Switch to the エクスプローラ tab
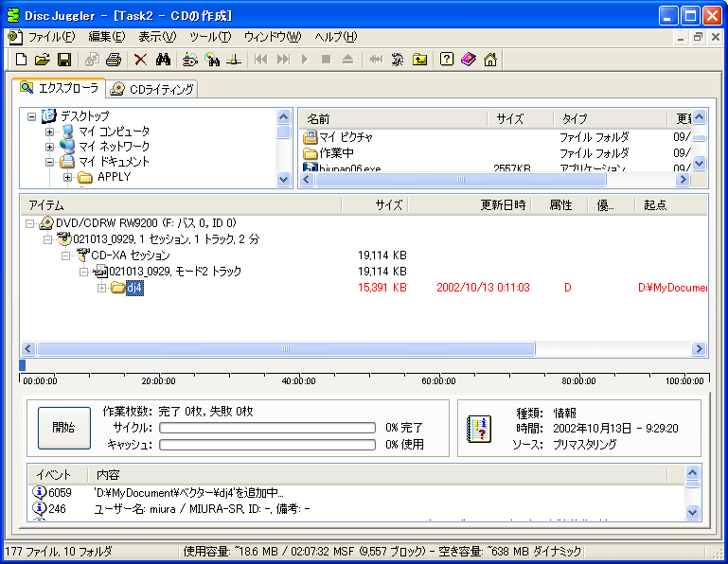 point(59,88)
